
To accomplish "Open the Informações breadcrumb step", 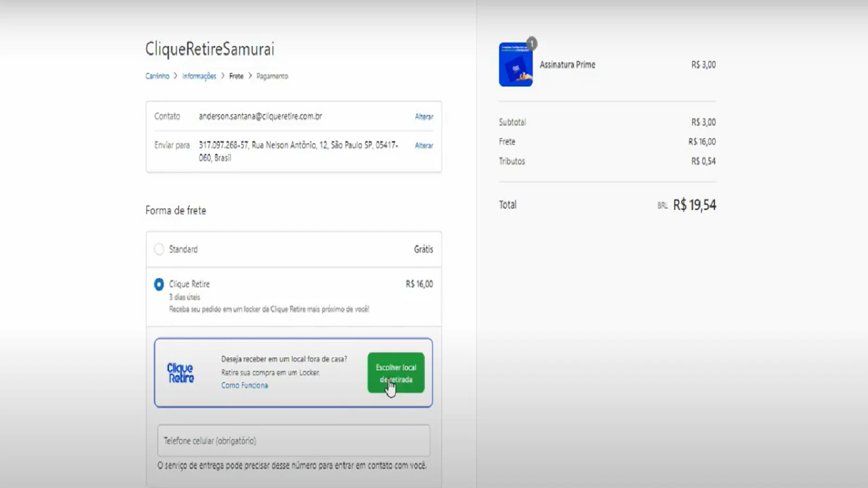I will pyautogui.click(x=199, y=76).
